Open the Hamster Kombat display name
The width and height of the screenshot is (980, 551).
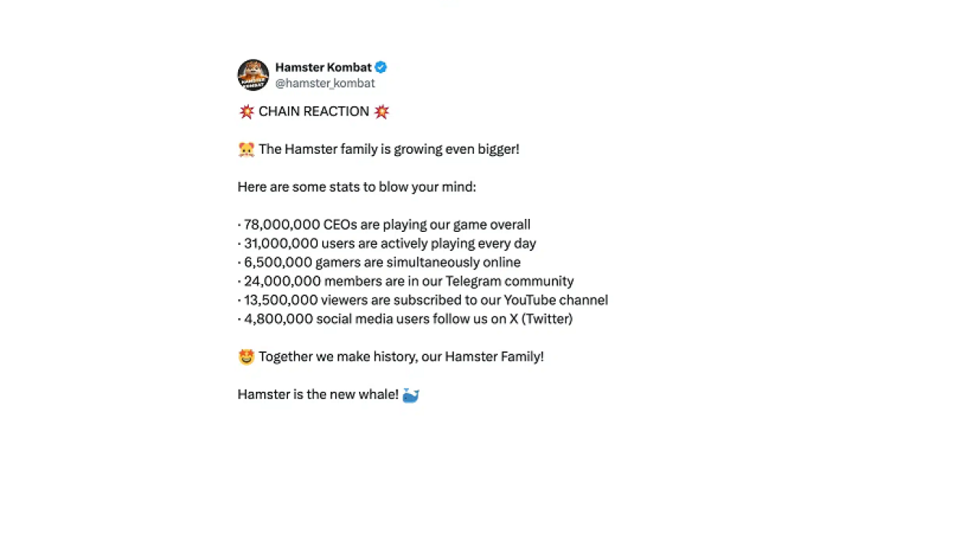pyautogui.click(x=323, y=67)
